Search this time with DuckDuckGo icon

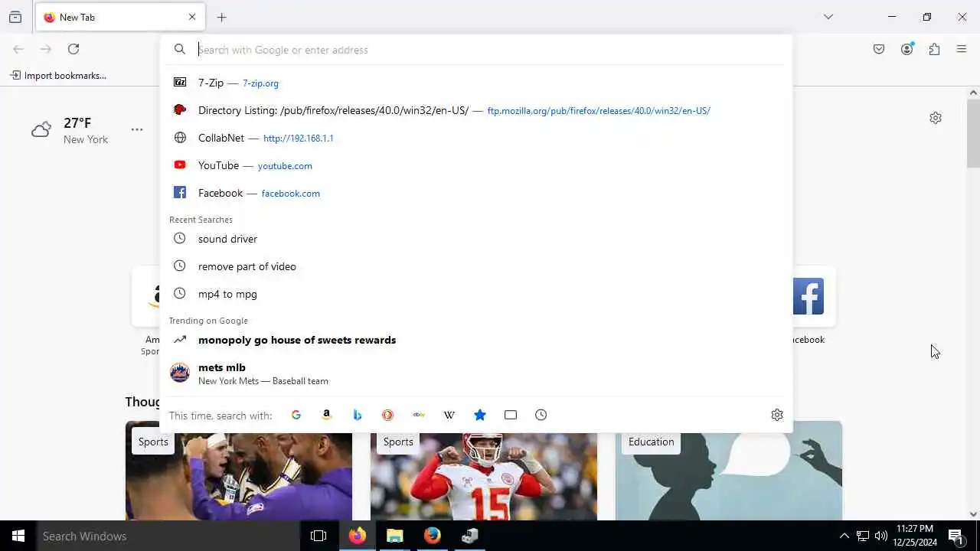[x=388, y=416]
